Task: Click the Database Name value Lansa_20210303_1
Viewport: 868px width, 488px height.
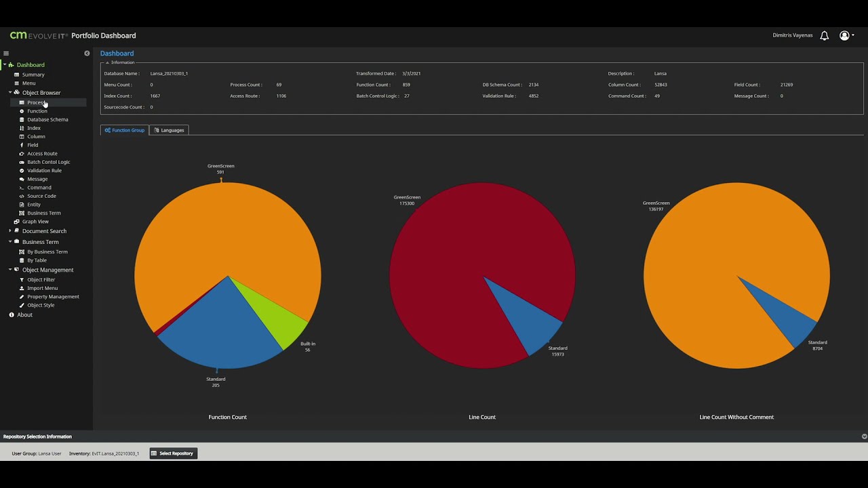Action: (169, 73)
